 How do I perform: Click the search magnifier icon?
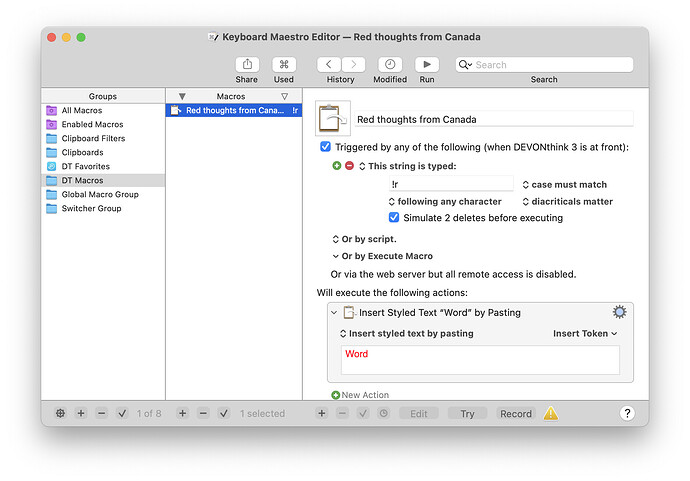pos(465,65)
